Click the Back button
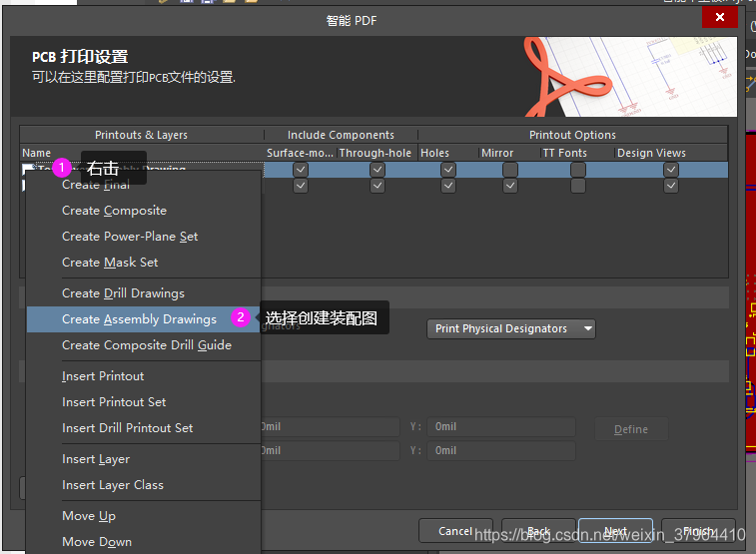 pyautogui.click(x=538, y=531)
